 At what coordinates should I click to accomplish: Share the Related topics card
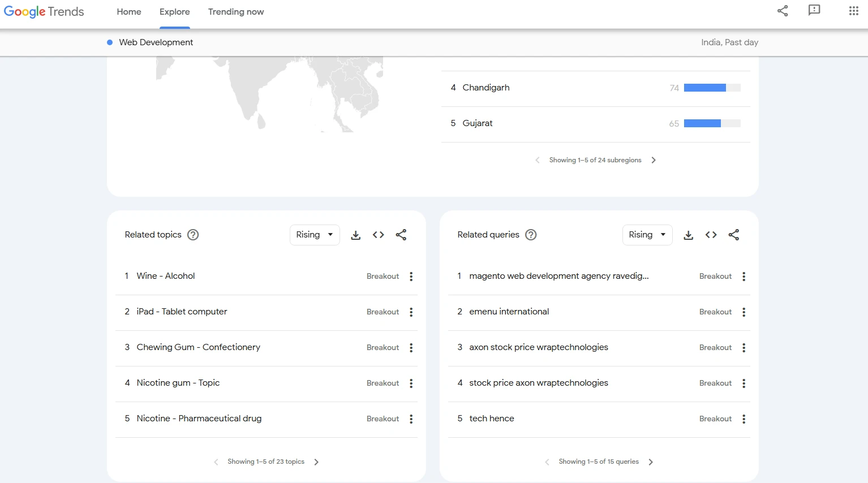(x=401, y=235)
